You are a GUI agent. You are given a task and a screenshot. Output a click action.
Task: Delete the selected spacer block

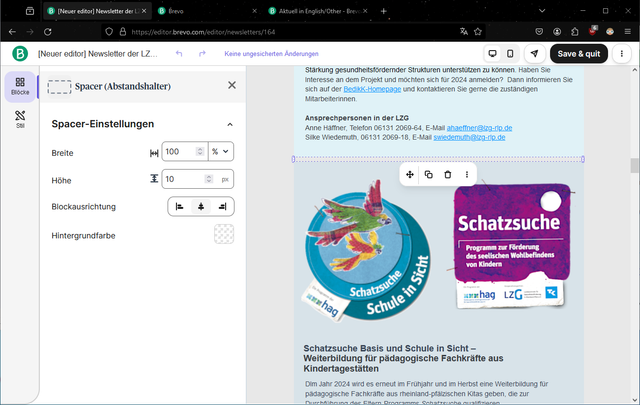point(448,175)
